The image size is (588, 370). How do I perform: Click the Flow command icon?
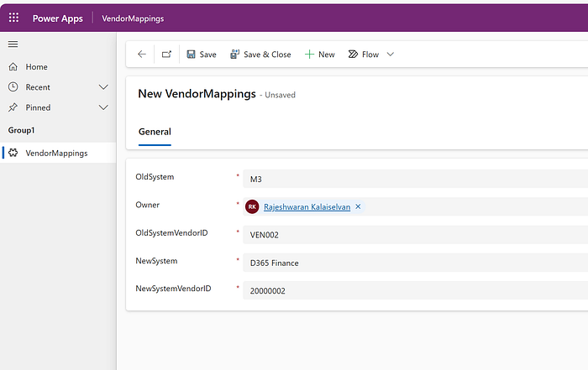[x=353, y=55]
